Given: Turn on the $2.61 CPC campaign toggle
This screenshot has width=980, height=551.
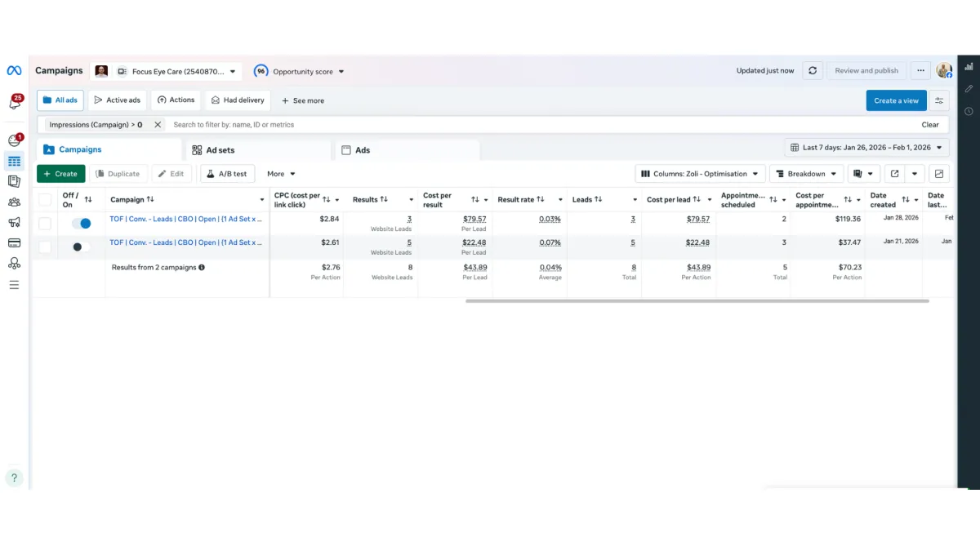Looking at the screenshot, I should 81,247.
